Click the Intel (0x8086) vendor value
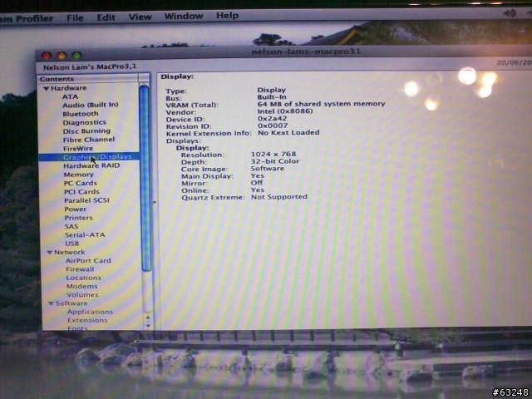Image resolution: width=532 pixels, height=399 pixels. [285, 111]
